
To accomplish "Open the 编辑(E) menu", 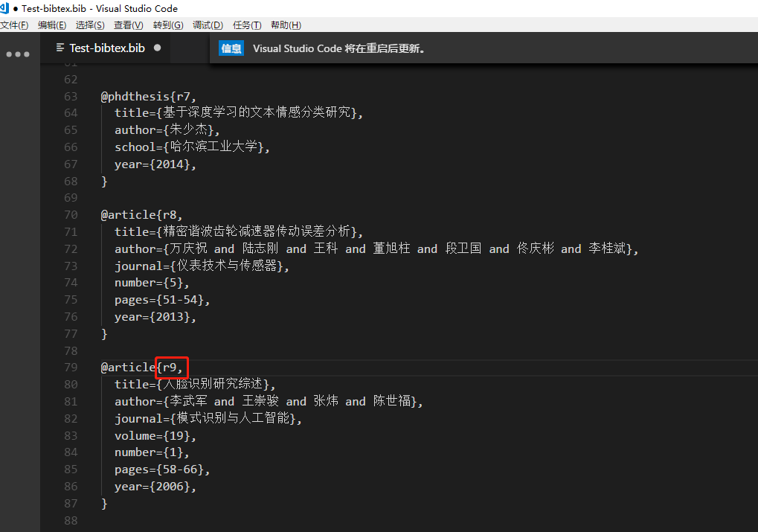I will 52,25.
